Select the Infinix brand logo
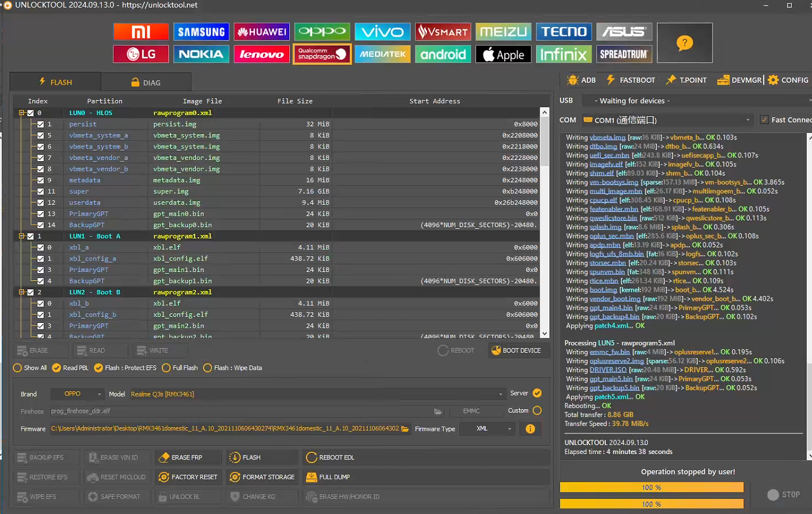 [x=564, y=55]
